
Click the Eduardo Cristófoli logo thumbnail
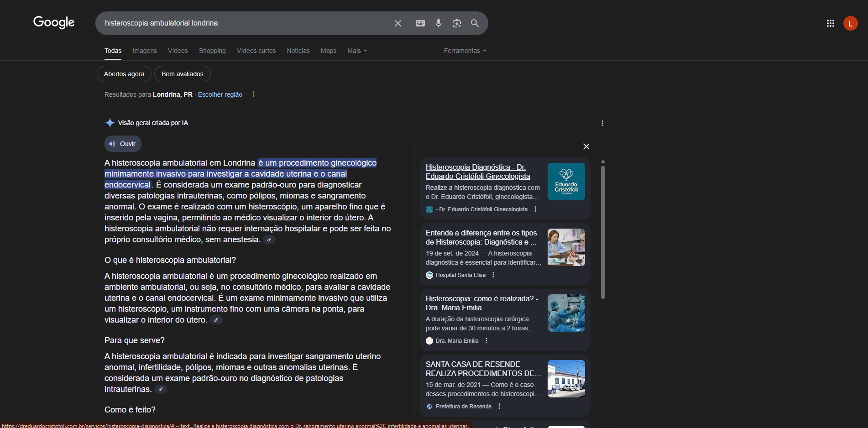(566, 182)
